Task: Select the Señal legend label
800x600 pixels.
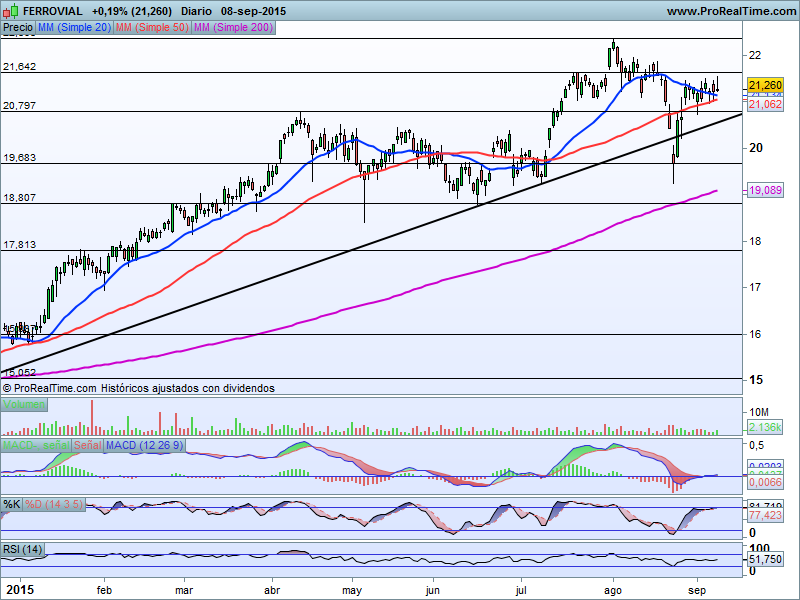Action: click(x=88, y=445)
